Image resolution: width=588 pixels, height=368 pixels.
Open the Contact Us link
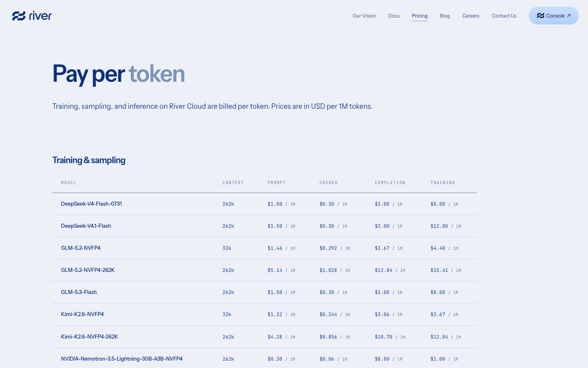tap(504, 16)
